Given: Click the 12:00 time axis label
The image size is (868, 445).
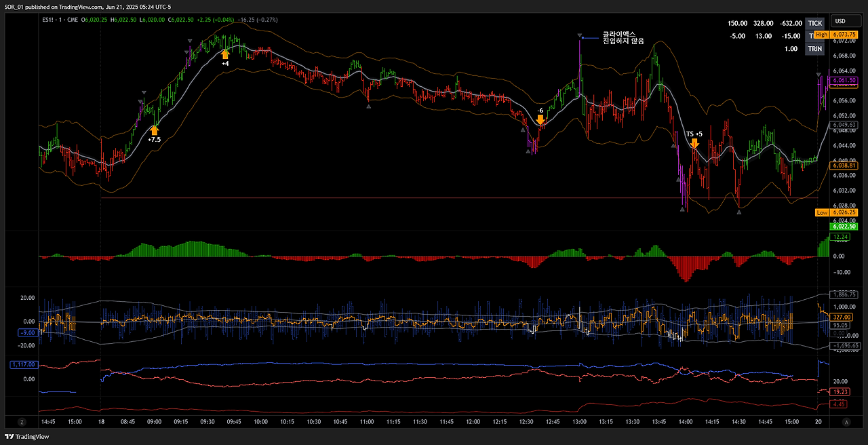Looking at the screenshot, I should click(x=473, y=422).
